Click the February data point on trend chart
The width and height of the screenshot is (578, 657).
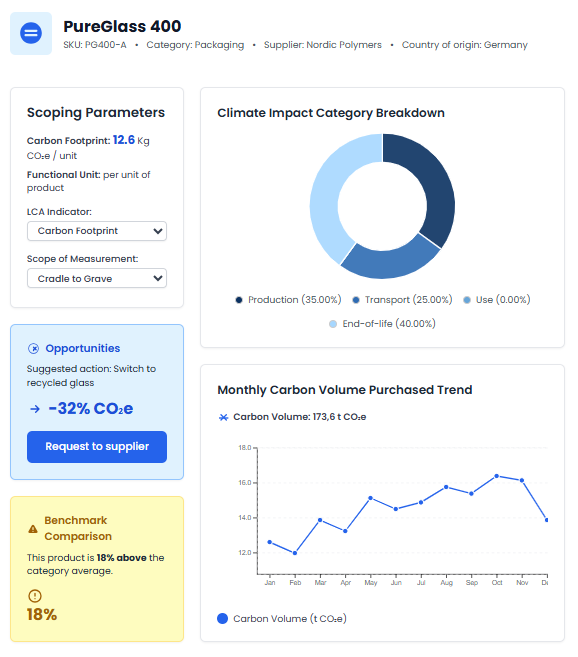[x=295, y=554]
